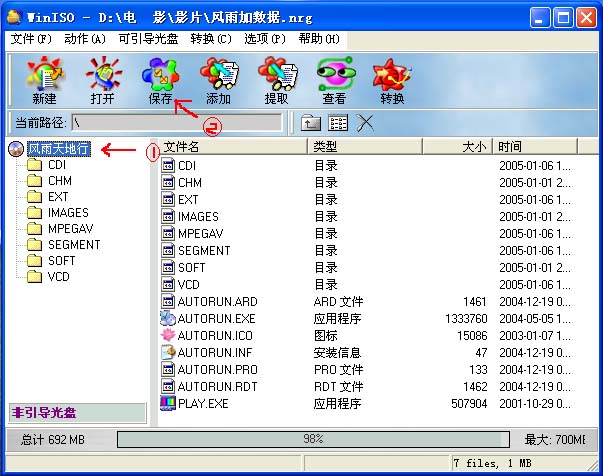This screenshot has width=603, height=476.
Task: Click the list view mode icon
Action: 338,123
